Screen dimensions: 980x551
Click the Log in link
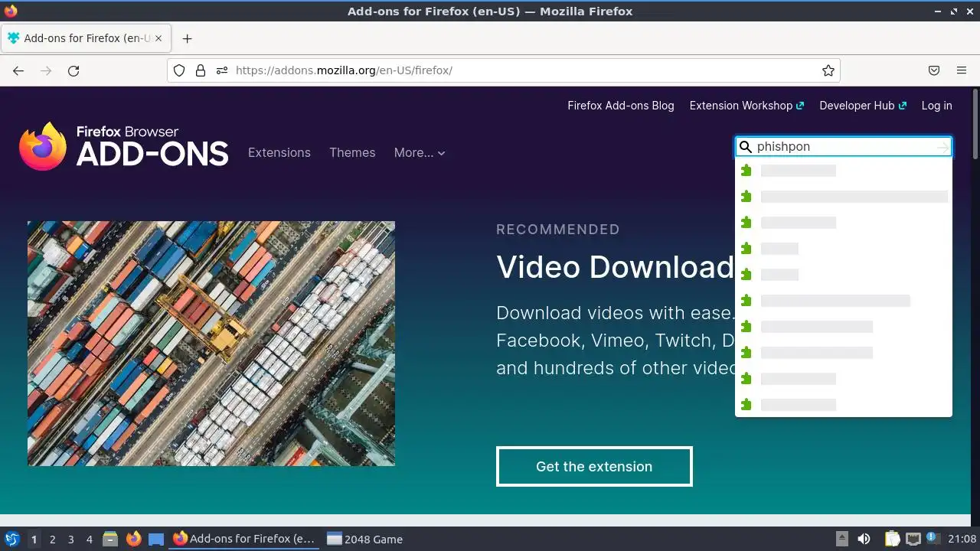(937, 106)
